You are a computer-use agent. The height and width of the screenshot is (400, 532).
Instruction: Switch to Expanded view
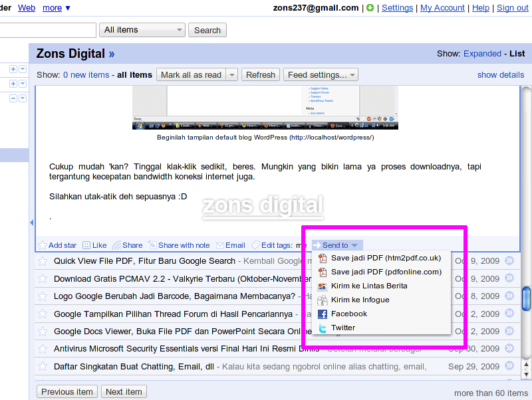[482, 54]
